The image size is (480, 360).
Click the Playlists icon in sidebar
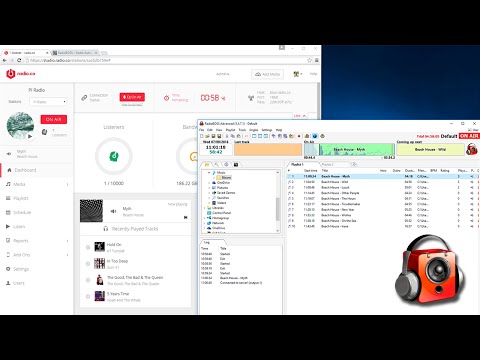8,198
